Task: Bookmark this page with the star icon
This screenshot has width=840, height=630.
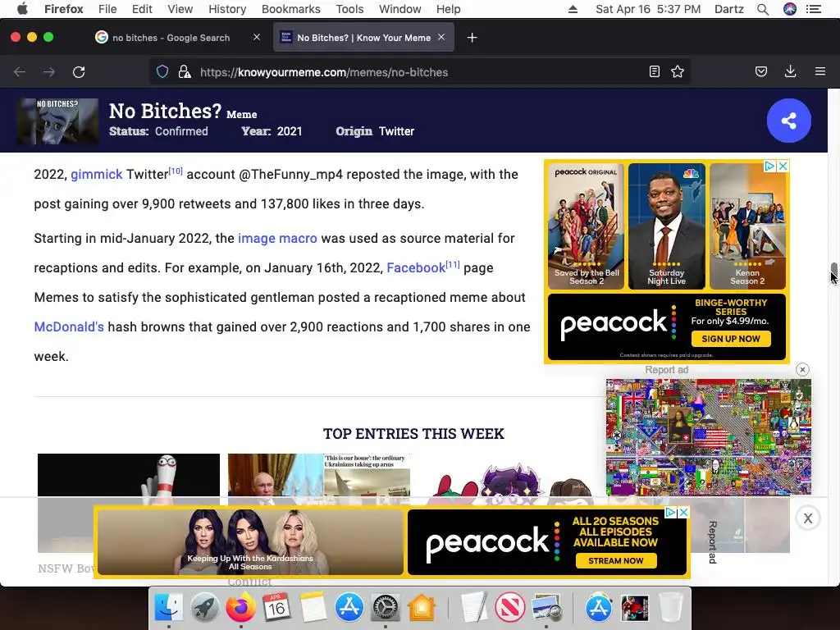Action: [678, 72]
